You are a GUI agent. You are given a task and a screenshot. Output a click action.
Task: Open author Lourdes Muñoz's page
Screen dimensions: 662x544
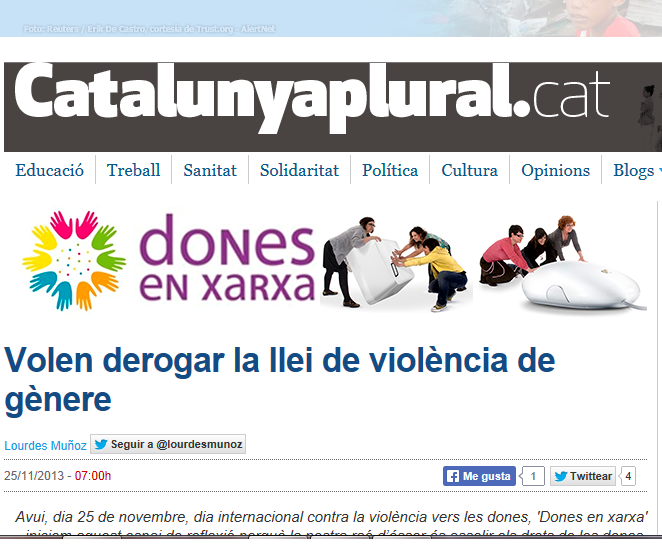pyautogui.click(x=45, y=445)
